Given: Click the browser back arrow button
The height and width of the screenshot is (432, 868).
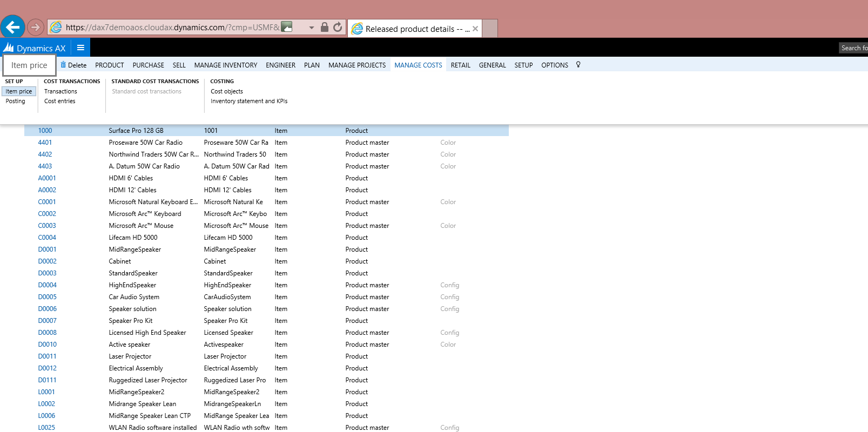Looking at the screenshot, I should tap(13, 26).
